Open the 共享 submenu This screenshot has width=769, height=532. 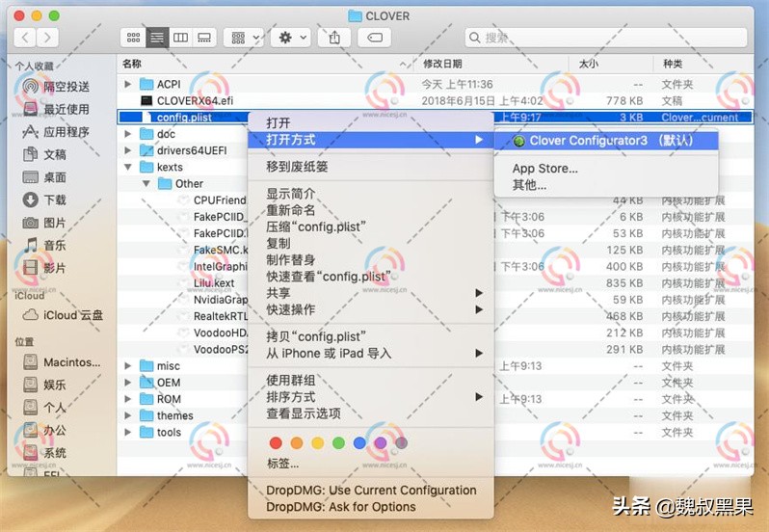(371, 293)
